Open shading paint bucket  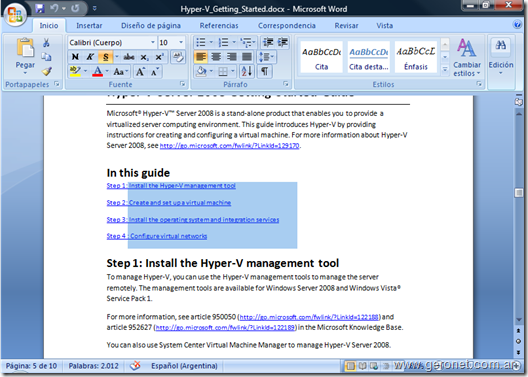(201, 71)
